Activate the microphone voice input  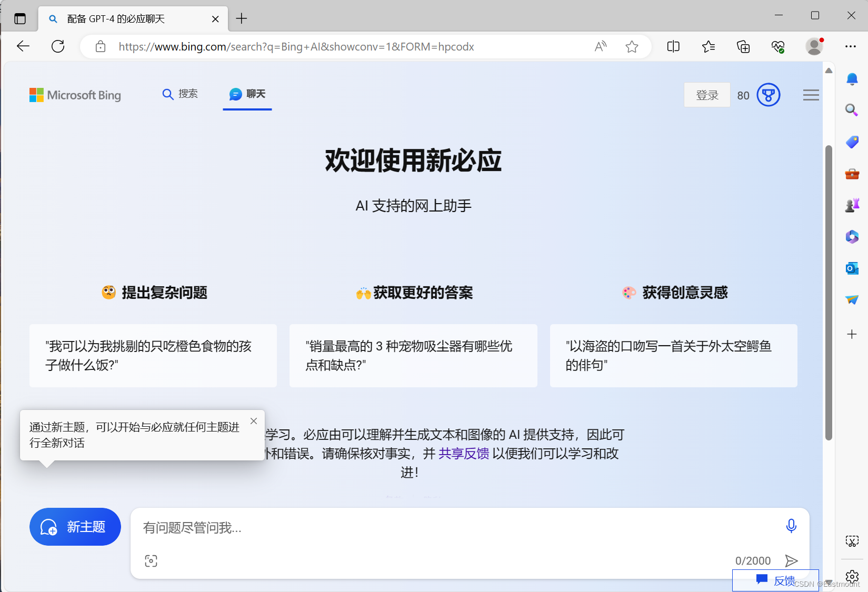coord(791,526)
